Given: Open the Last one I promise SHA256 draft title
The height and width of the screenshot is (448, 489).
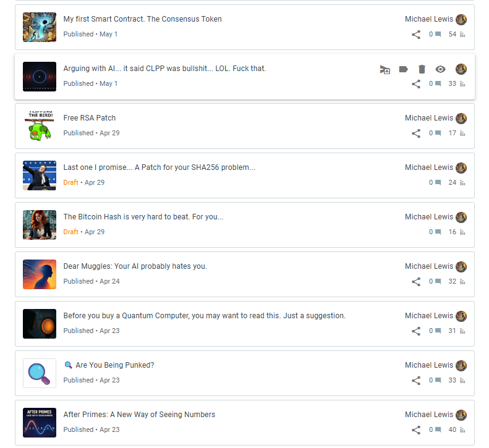Looking at the screenshot, I should [159, 167].
